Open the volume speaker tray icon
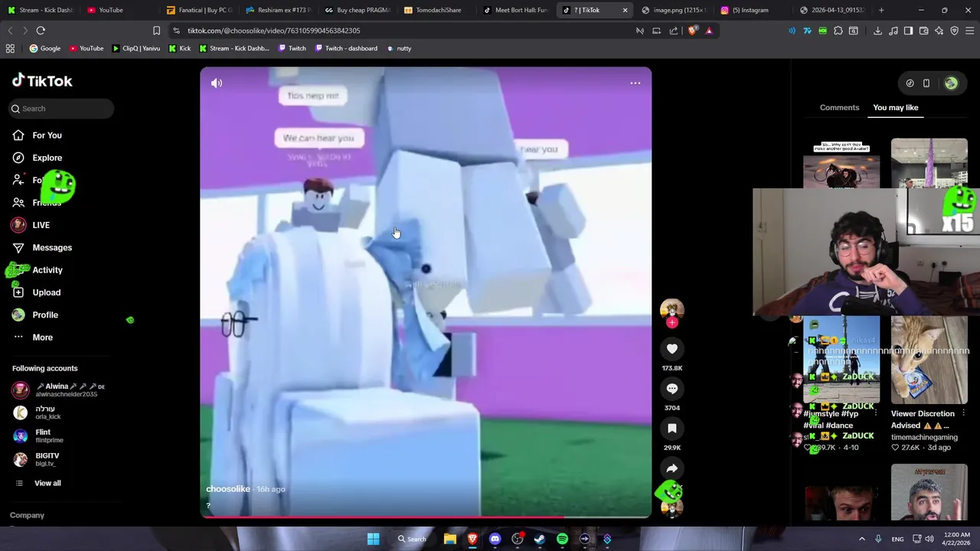 pyautogui.click(x=929, y=539)
